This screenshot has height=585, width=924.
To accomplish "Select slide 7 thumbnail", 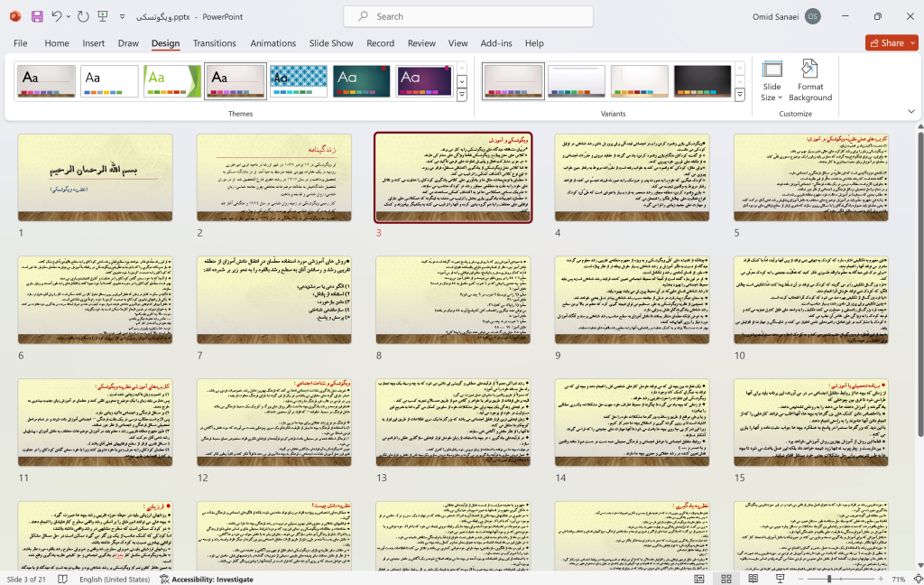I will [x=274, y=300].
